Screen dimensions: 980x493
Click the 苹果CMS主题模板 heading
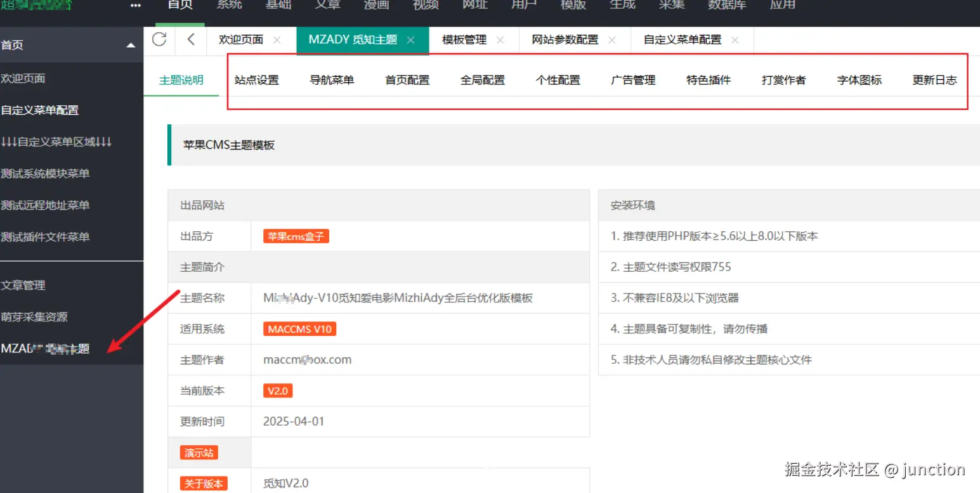pyautogui.click(x=229, y=145)
